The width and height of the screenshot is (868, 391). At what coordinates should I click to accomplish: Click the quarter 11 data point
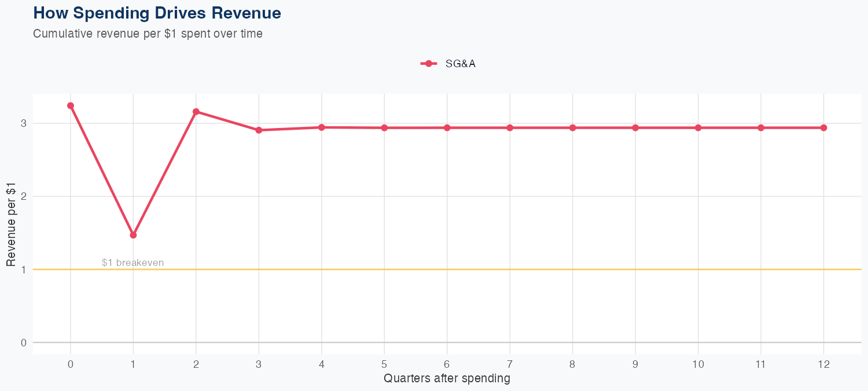coord(761,128)
